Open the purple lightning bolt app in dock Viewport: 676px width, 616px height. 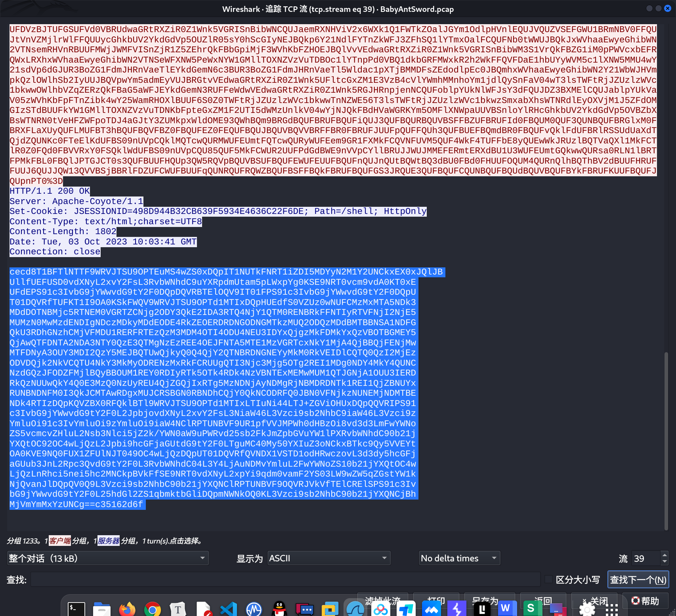(457, 609)
